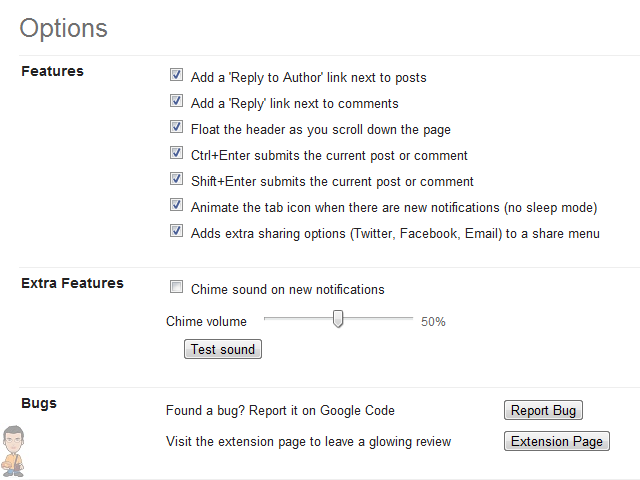The width and height of the screenshot is (640, 480).
Task: Click the Chime volume slider handle
Action: [338, 319]
